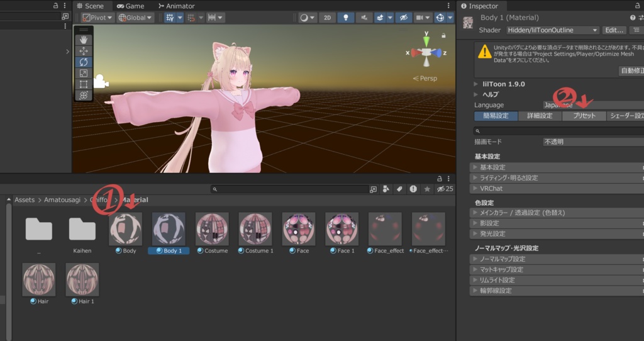Open Gizmos dropdown arrow

pyautogui.click(x=450, y=18)
